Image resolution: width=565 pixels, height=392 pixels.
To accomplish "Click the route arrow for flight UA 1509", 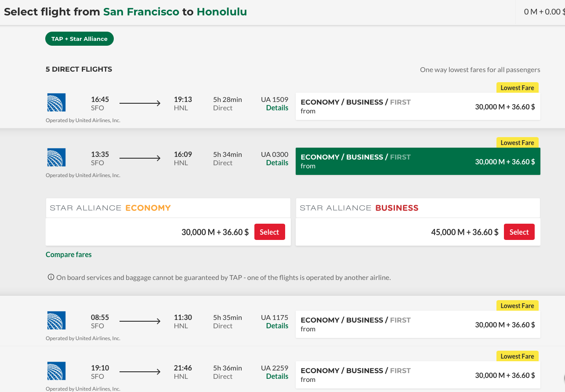I will tap(140, 103).
